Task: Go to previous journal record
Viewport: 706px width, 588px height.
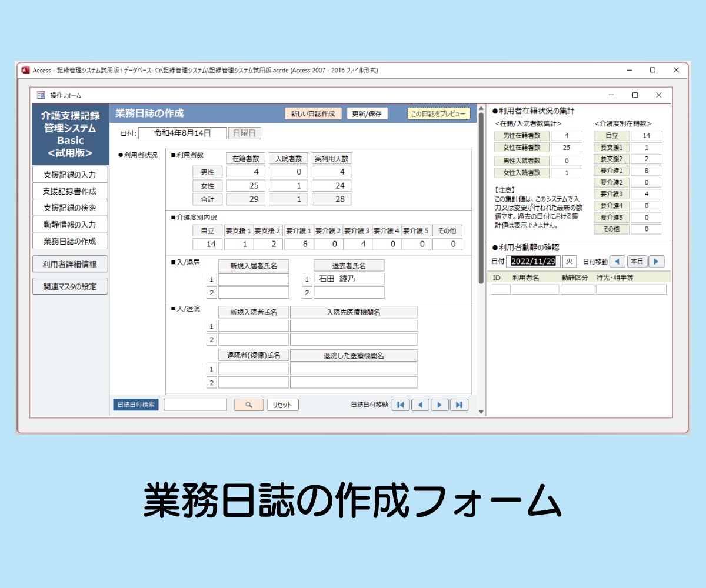Action: [420, 405]
